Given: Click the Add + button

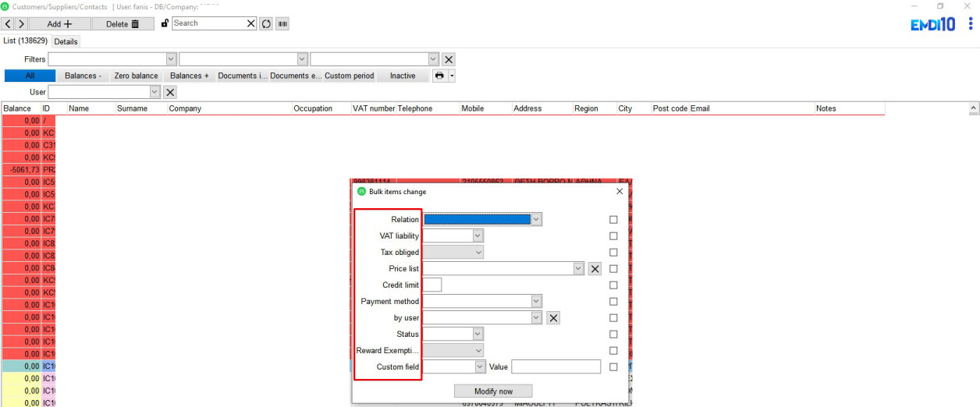Looking at the screenshot, I should click(59, 24).
